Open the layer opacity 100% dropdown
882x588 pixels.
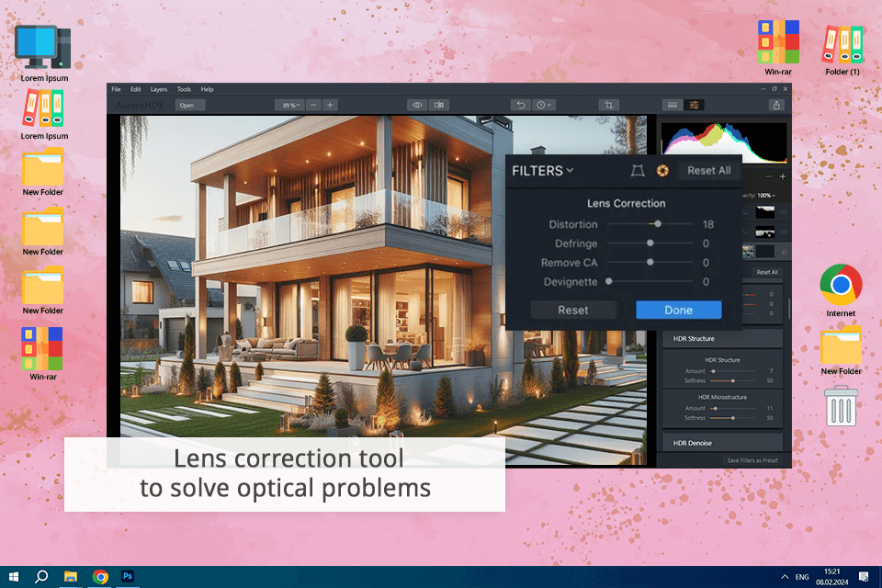765,196
